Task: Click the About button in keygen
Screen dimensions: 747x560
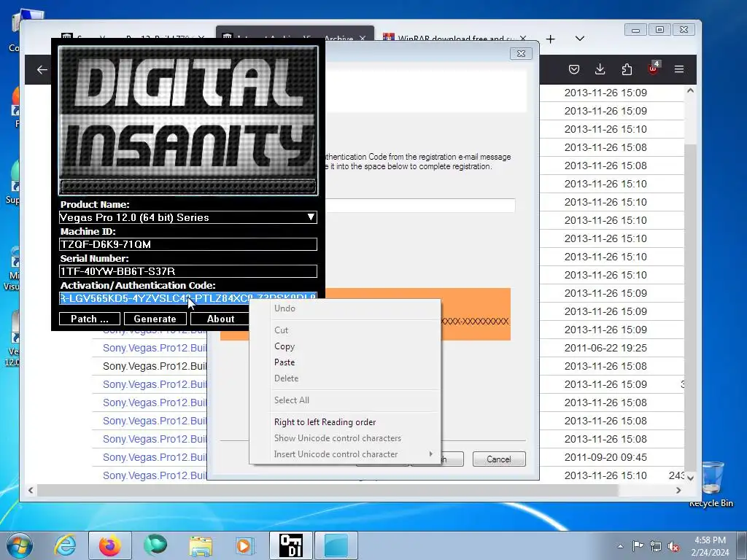Action: coord(220,319)
